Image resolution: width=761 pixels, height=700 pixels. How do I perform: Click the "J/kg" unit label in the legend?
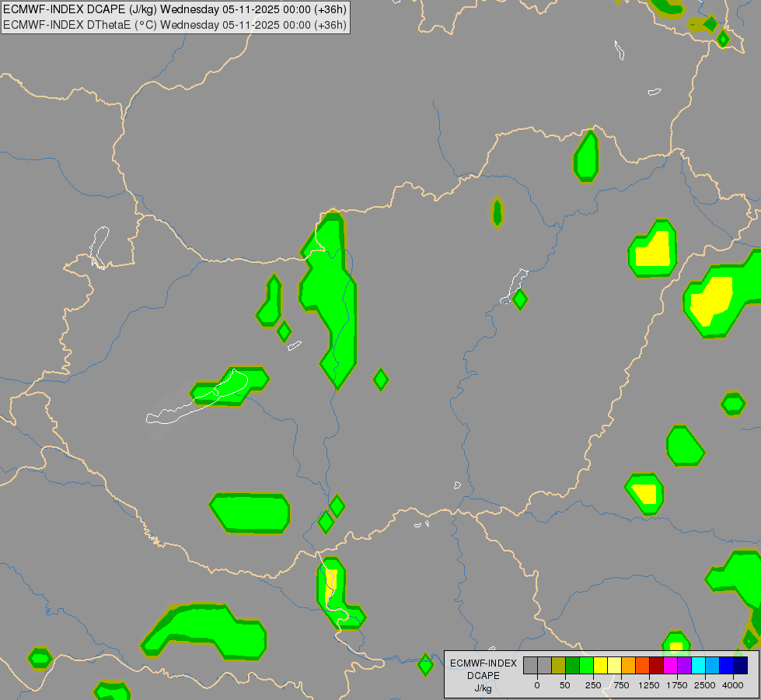(x=483, y=688)
